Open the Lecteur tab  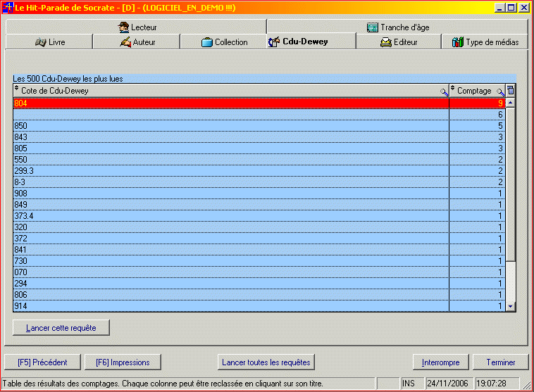tap(136, 27)
